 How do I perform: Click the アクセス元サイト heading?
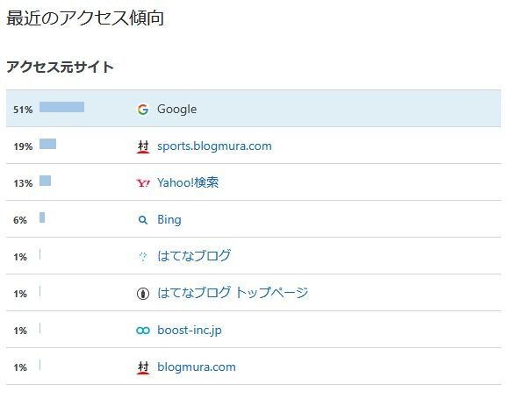(60, 67)
